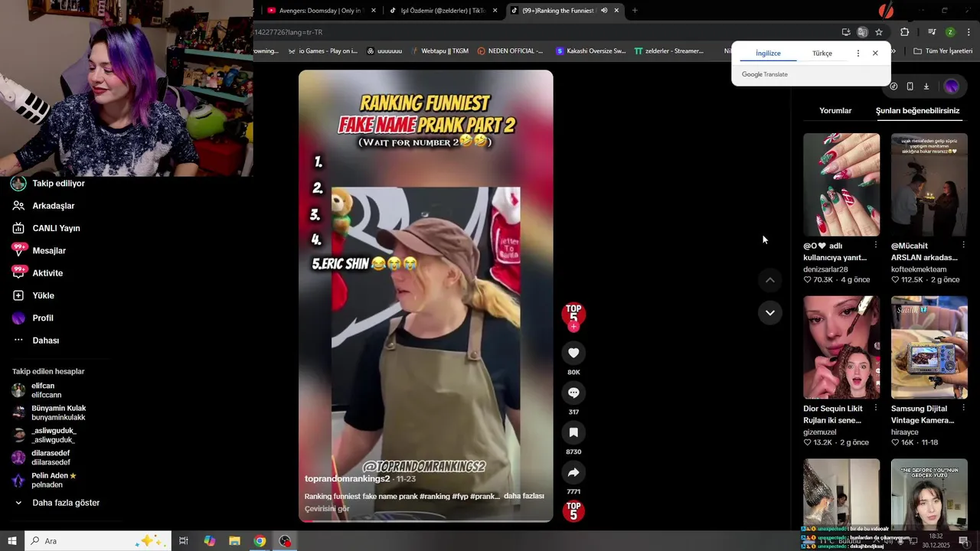Go to next video with down arrow
Screen dimensions: 980x551
click(770, 312)
